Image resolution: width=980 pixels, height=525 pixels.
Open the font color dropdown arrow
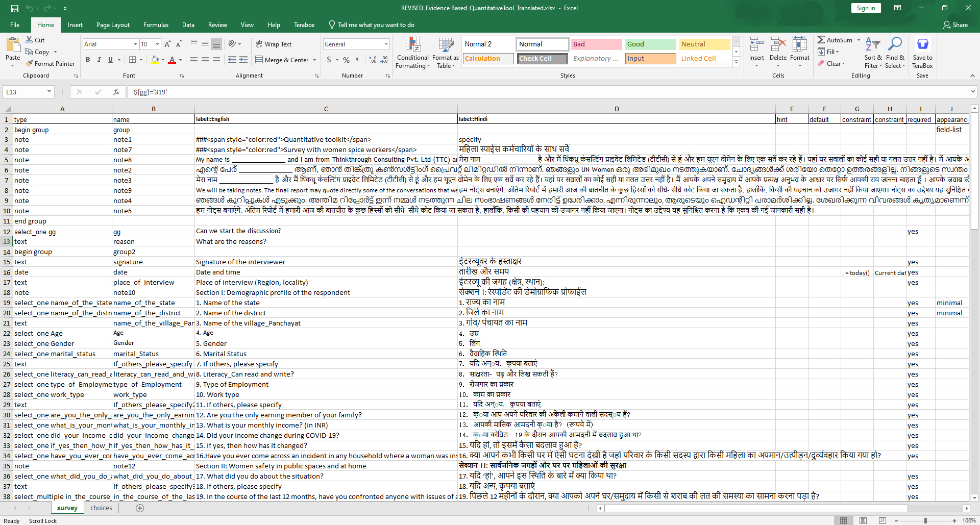pyautogui.click(x=180, y=60)
